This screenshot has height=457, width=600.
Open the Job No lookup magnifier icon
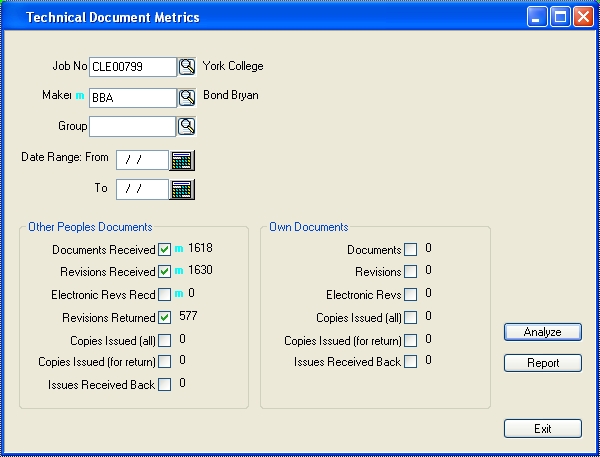point(187,67)
